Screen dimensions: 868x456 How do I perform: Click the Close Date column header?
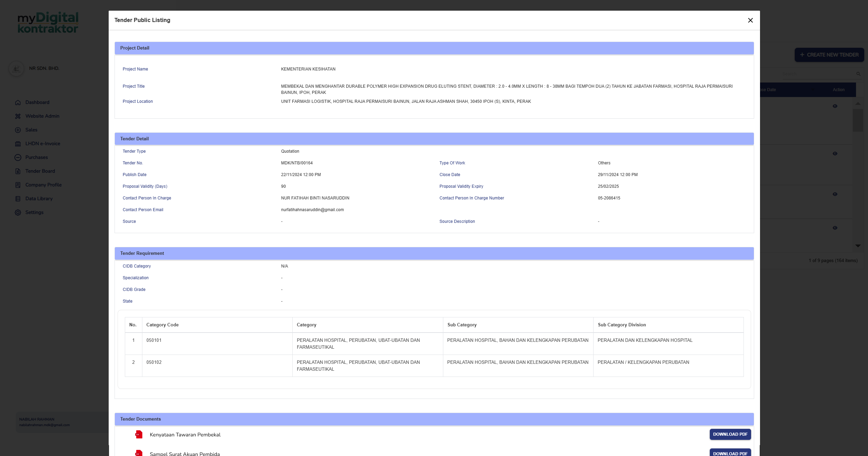click(768, 90)
